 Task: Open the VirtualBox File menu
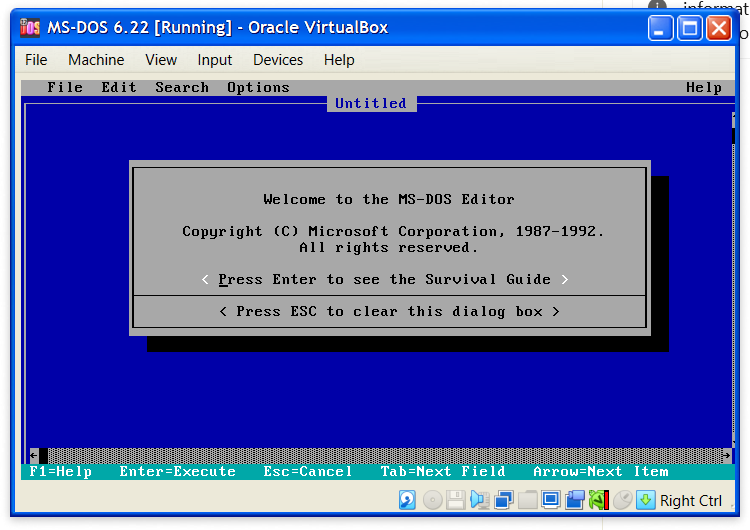click(36, 60)
